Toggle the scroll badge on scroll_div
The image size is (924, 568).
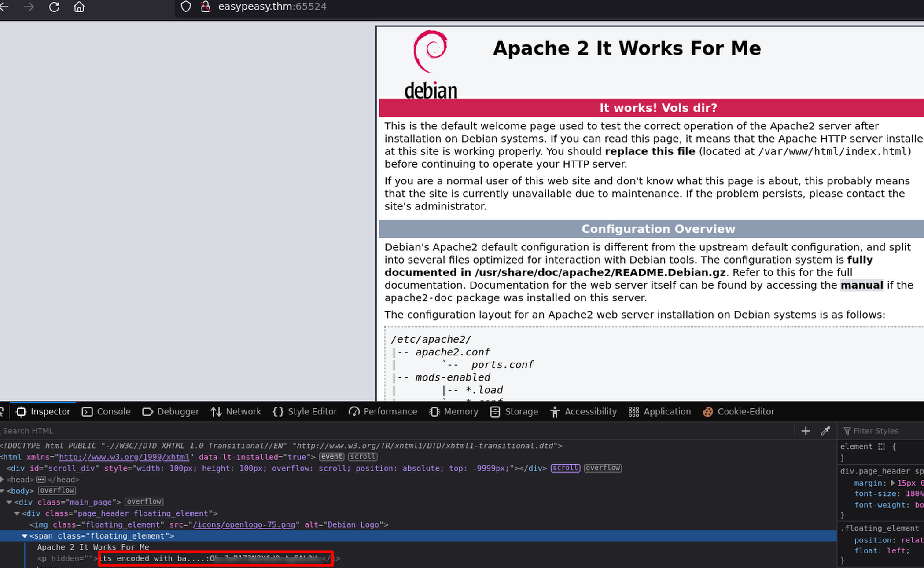pyautogui.click(x=565, y=468)
